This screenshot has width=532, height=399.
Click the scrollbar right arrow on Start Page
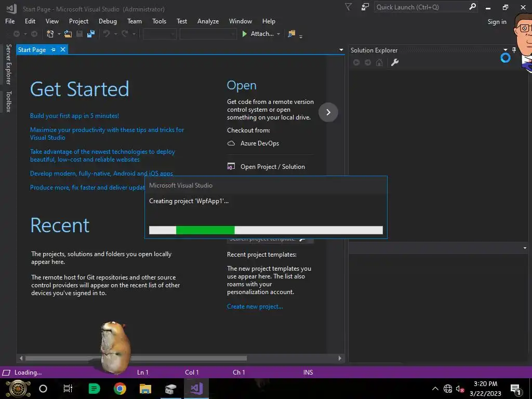click(340, 358)
